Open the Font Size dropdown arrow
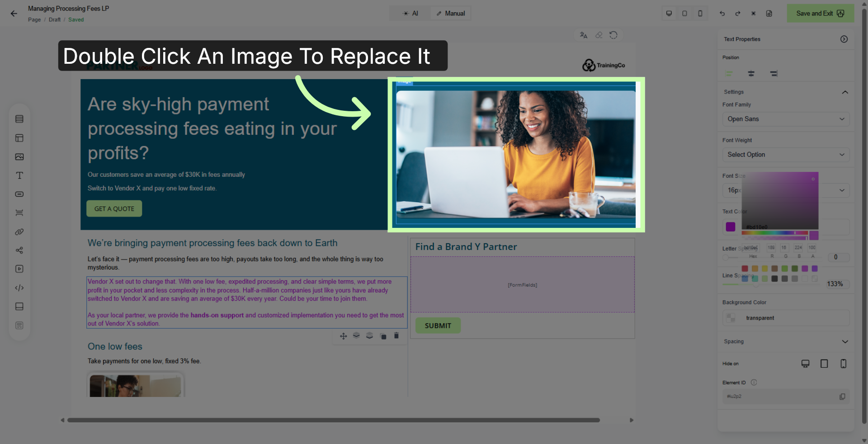The image size is (868, 444). point(842,190)
